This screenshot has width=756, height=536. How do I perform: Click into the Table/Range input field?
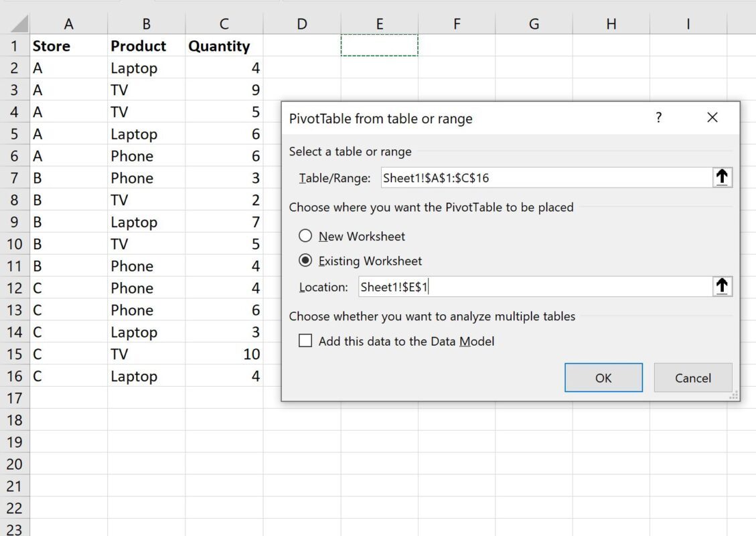[x=546, y=178]
